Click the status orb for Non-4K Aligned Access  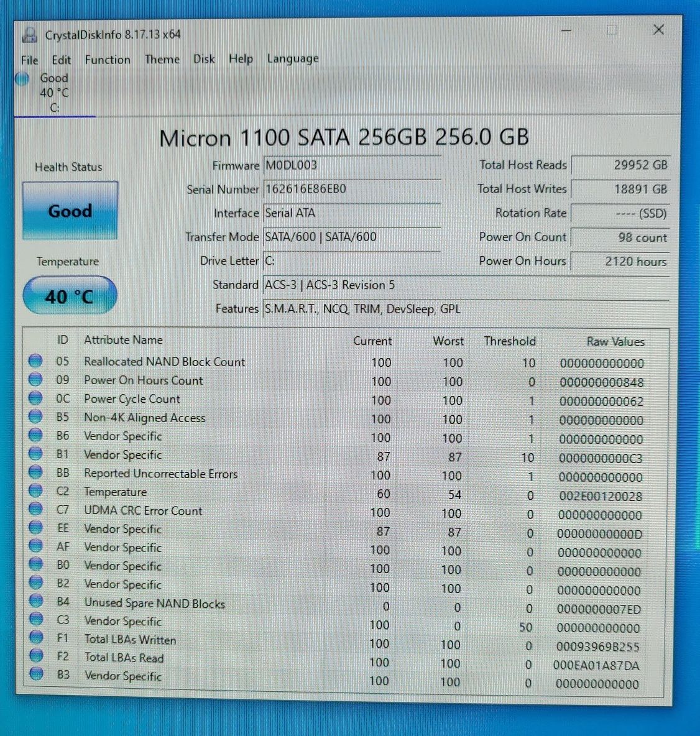click(x=35, y=416)
